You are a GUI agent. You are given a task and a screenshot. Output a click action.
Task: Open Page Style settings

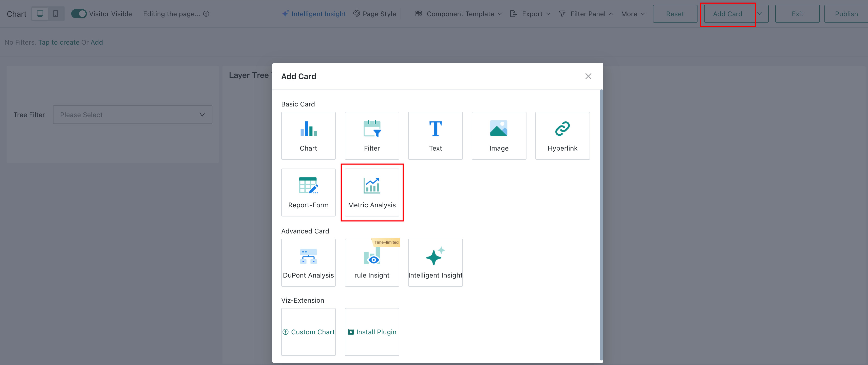click(x=375, y=14)
